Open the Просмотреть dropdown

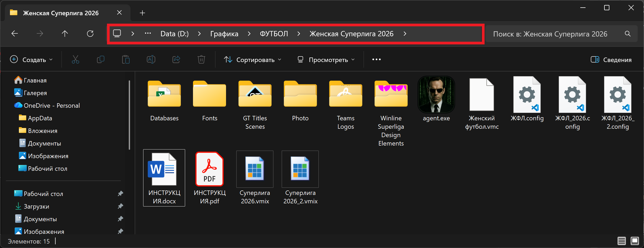pyautogui.click(x=326, y=60)
